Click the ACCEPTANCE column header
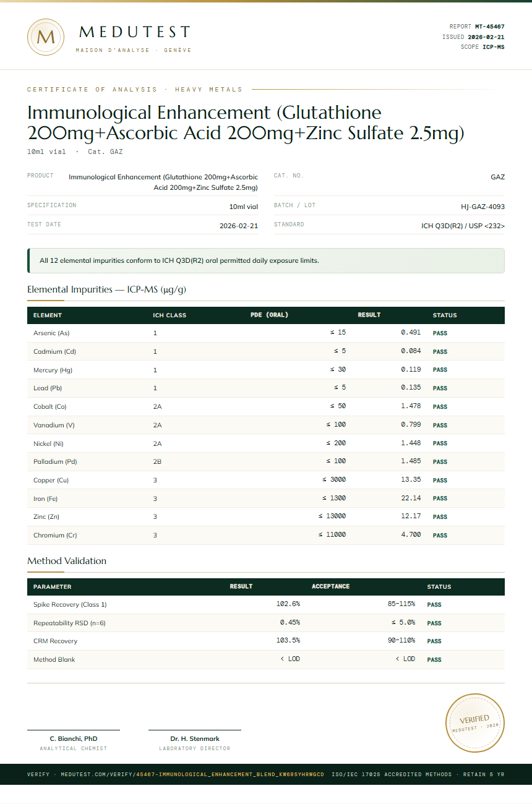 pos(331,586)
